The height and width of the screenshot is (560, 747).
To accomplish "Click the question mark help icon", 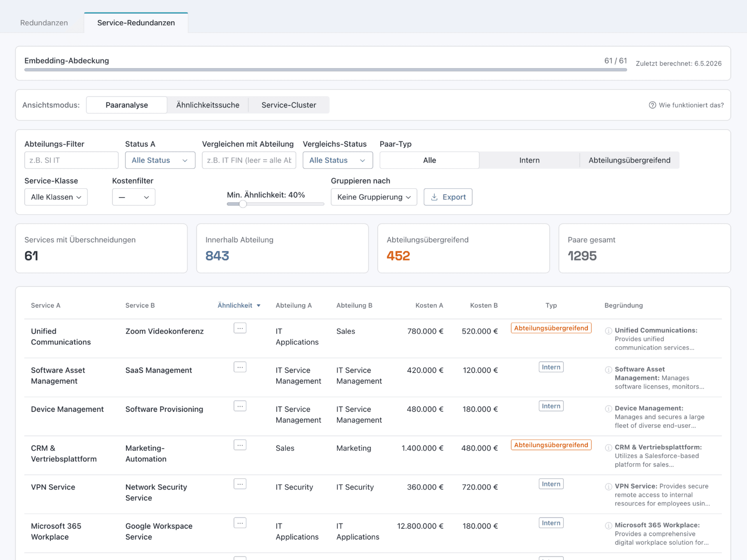I will coord(652,105).
